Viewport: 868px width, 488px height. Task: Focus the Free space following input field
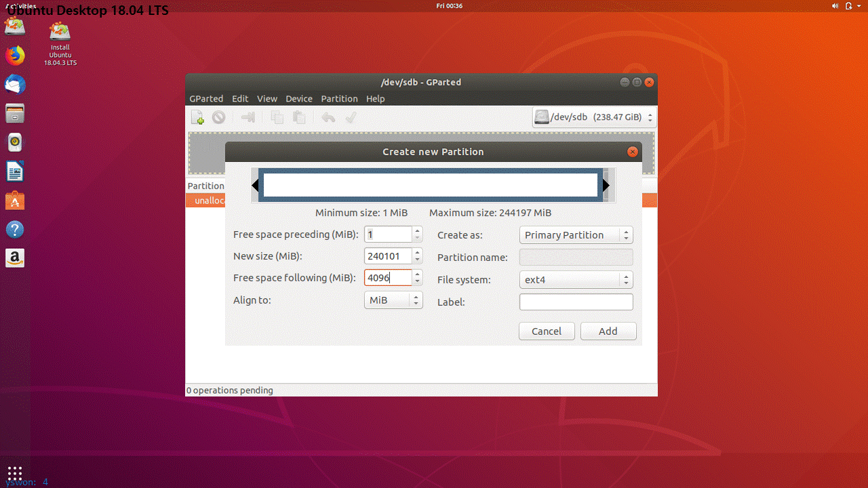pyautogui.click(x=388, y=278)
